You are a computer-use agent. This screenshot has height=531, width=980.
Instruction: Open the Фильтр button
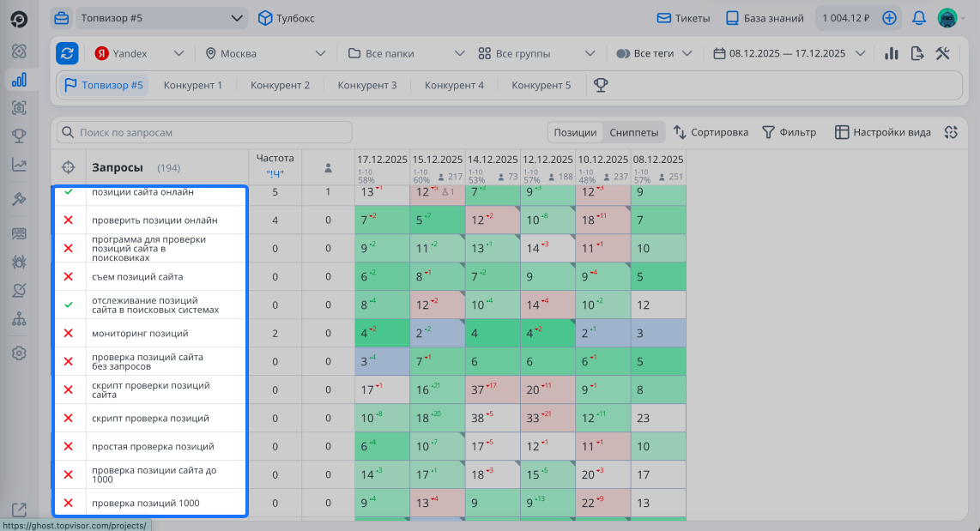pyautogui.click(x=789, y=132)
